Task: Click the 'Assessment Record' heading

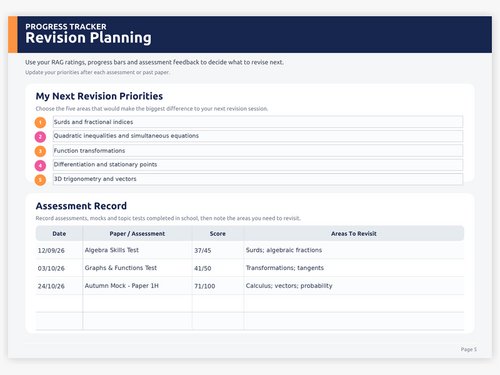Action: click(x=81, y=206)
